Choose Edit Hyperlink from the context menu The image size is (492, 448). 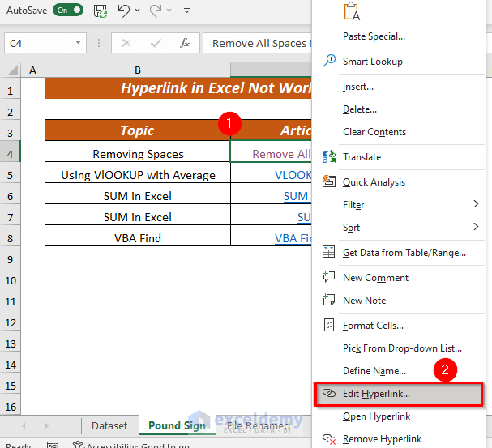point(376,394)
